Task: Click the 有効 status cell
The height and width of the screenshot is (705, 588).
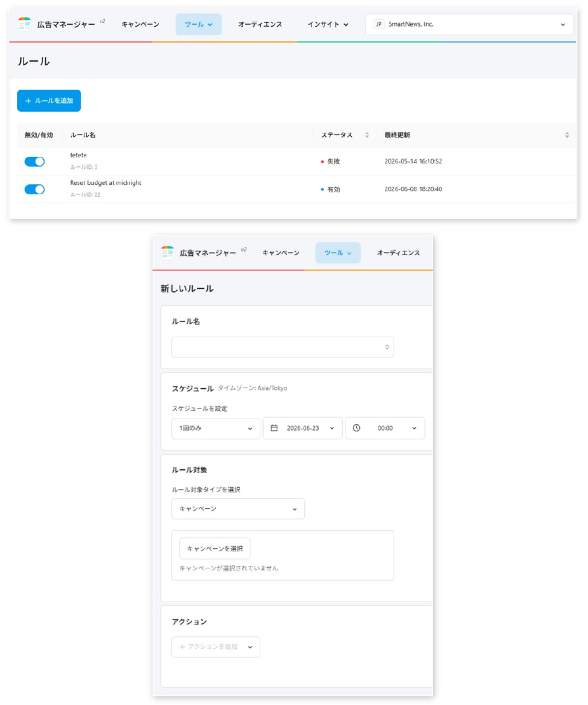Action: [x=330, y=189]
